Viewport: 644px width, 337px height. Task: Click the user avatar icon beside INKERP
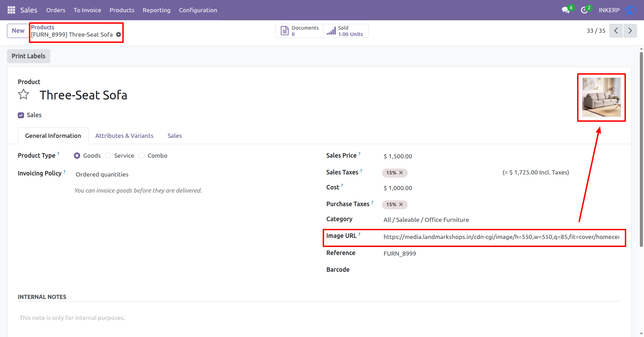point(631,10)
